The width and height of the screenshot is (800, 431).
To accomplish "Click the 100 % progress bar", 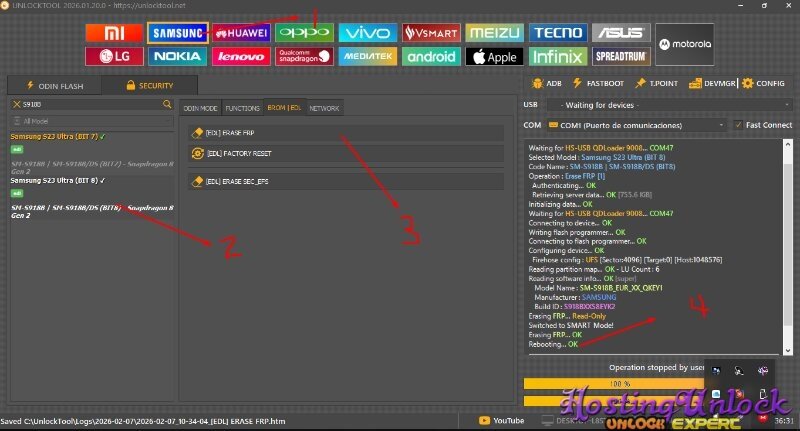I will click(614, 384).
